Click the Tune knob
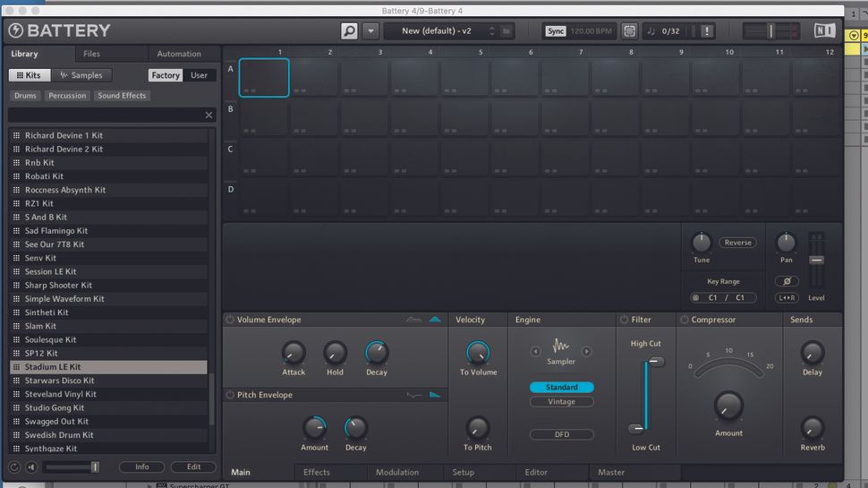This screenshot has height=488, width=868. coord(702,242)
